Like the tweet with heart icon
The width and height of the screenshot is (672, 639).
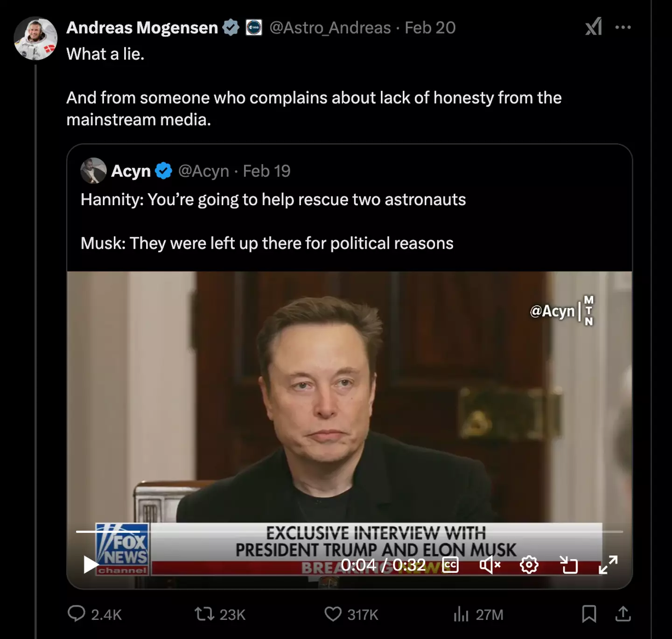pyautogui.click(x=333, y=614)
